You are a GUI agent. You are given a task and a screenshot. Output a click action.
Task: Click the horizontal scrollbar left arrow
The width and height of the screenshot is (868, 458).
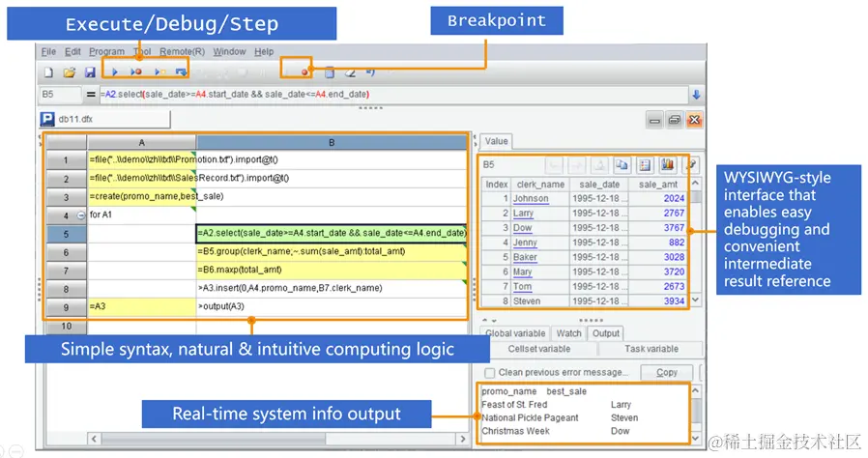coord(94,439)
